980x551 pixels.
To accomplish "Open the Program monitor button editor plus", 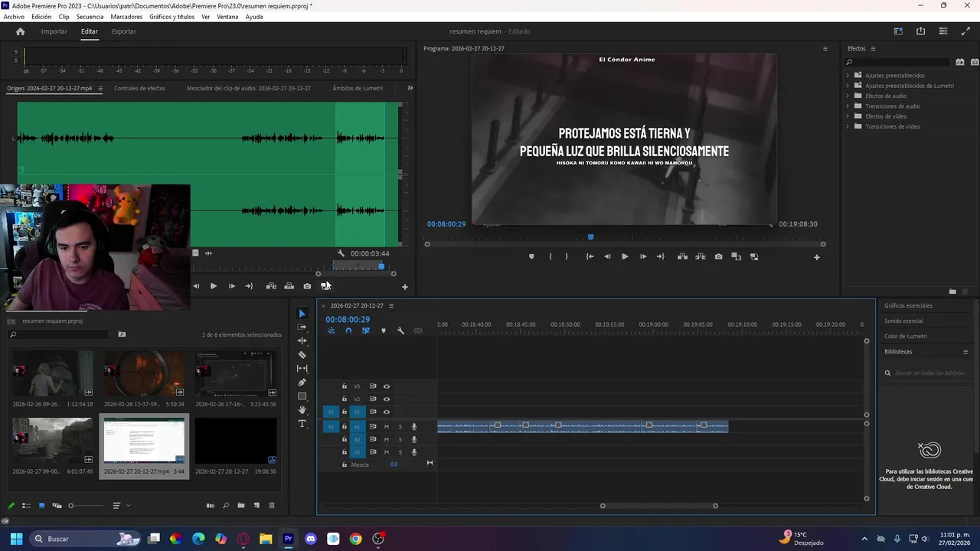I will pyautogui.click(x=816, y=257).
